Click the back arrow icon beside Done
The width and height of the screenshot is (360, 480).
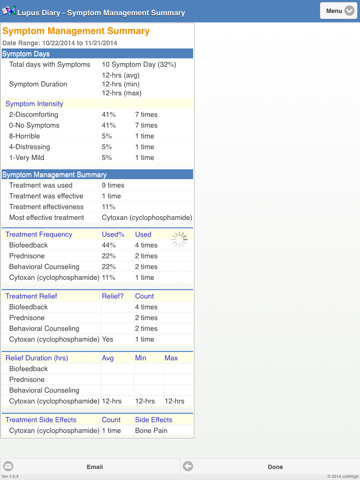[x=188, y=466]
